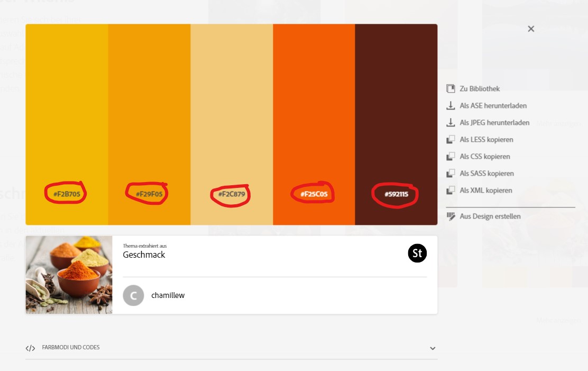588x371 pixels.
Task: Choose Als JPEG herunterladen
Action: [x=494, y=122]
